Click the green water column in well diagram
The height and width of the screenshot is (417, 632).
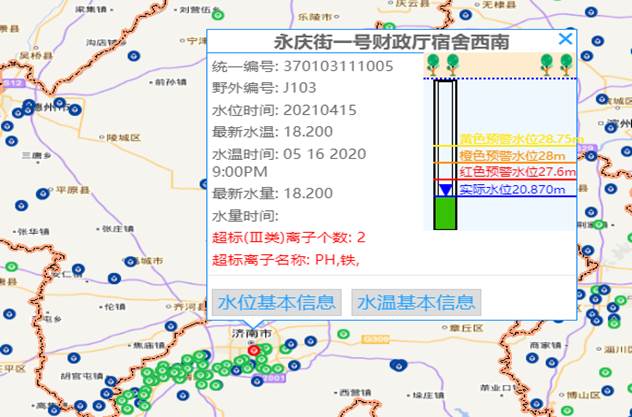pyautogui.click(x=445, y=212)
